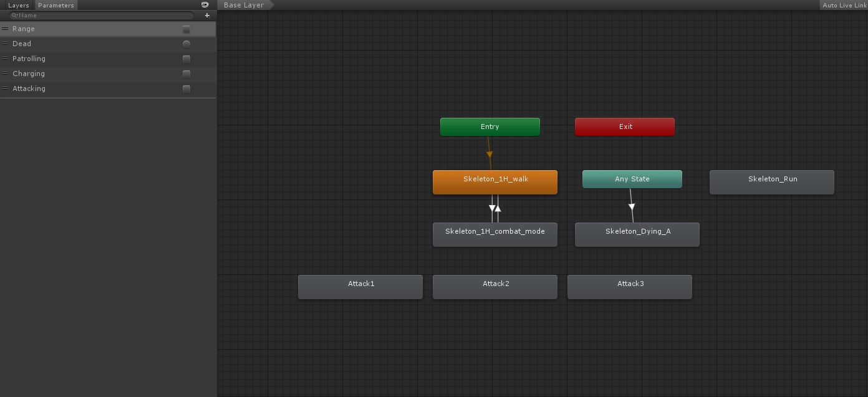
Task: Click the reorder handle next to Attacking
Action: point(4,88)
